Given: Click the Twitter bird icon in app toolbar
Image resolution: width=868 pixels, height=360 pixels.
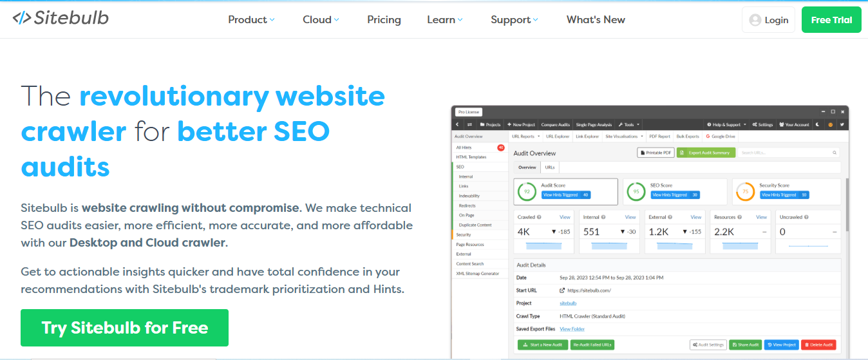Looking at the screenshot, I should [842, 124].
